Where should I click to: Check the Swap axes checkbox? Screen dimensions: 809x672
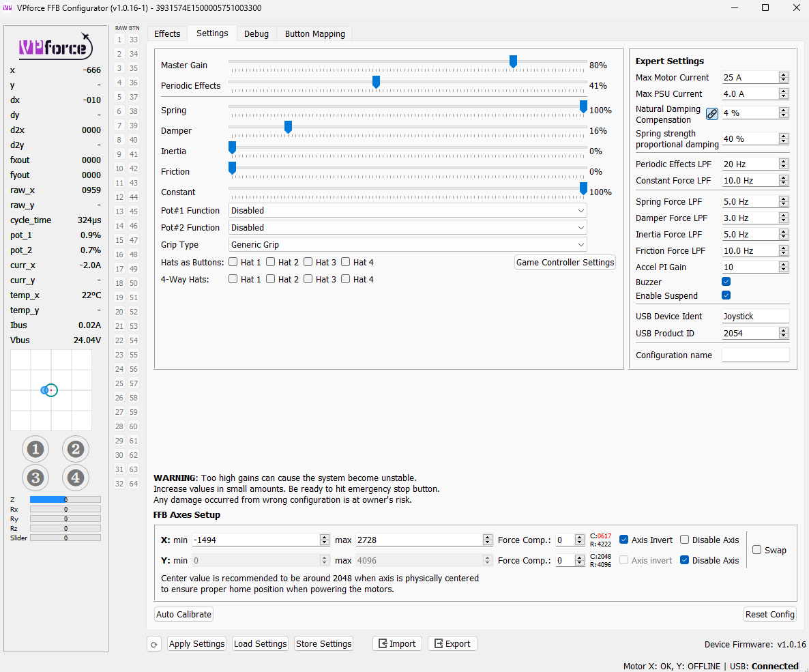(757, 550)
